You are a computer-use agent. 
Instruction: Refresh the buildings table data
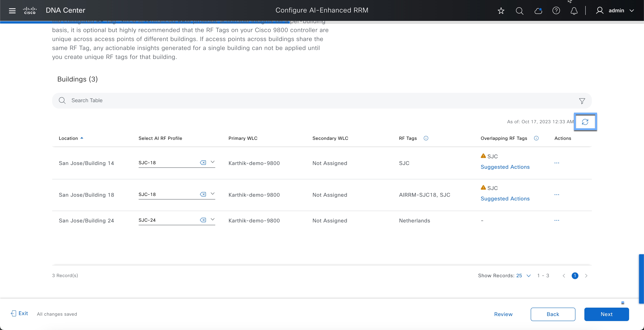tap(585, 122)
